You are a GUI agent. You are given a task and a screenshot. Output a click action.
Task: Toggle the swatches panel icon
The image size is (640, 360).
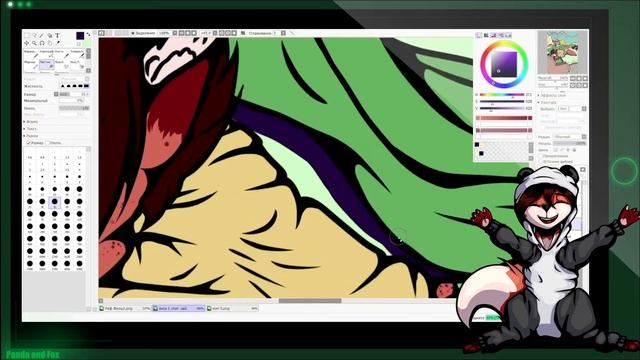(x=508, y=36)
